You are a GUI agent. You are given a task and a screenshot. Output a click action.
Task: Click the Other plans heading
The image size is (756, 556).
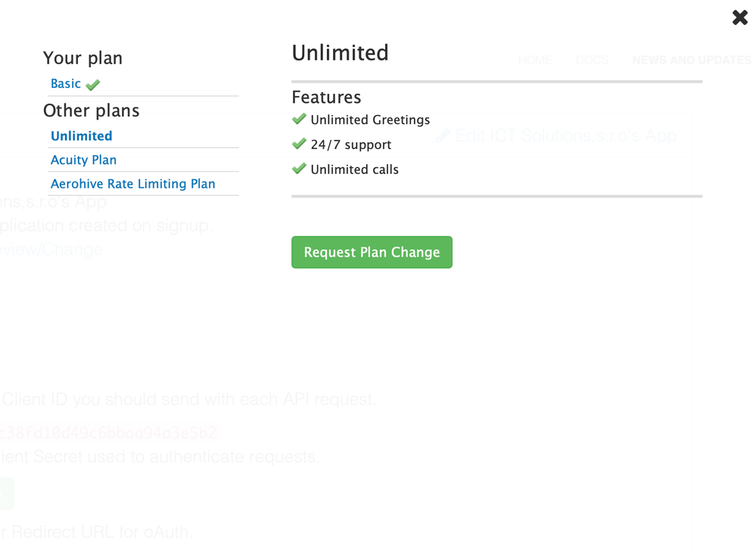click(x=91, y=110)
